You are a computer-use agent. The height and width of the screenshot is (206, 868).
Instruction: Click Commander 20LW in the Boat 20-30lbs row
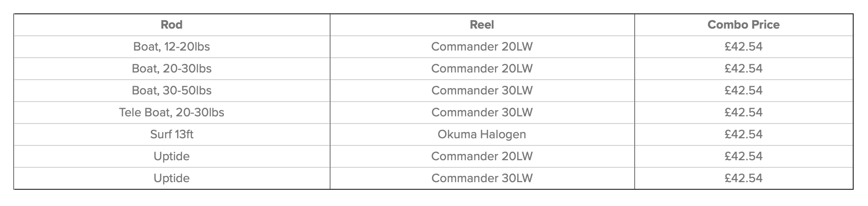coord(482,69)
